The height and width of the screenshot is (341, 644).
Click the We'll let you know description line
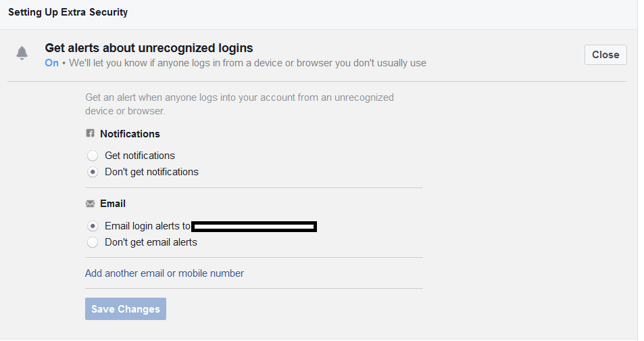click(x=247, y=63)
